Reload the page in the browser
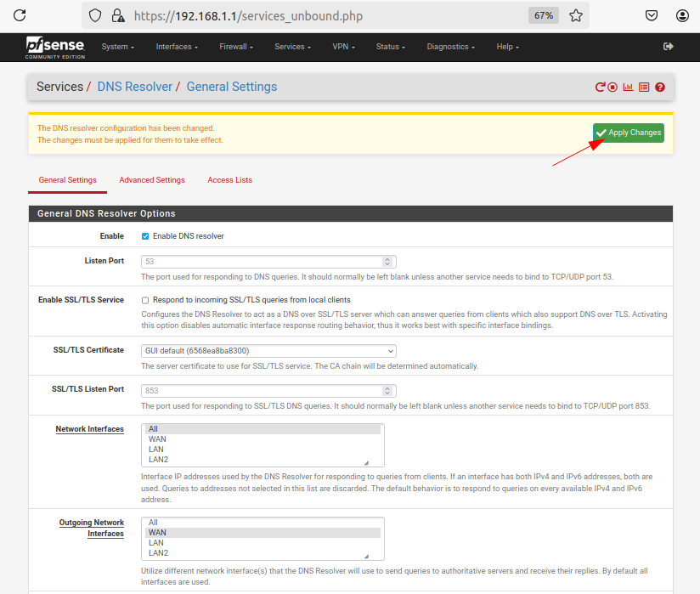The width and height of the screenshot is (700, 594). tap(20, 15)
